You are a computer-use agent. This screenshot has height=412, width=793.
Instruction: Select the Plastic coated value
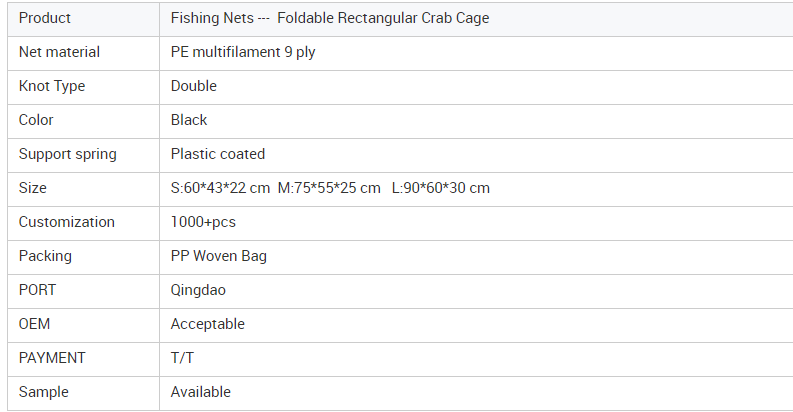click(217, 154)
